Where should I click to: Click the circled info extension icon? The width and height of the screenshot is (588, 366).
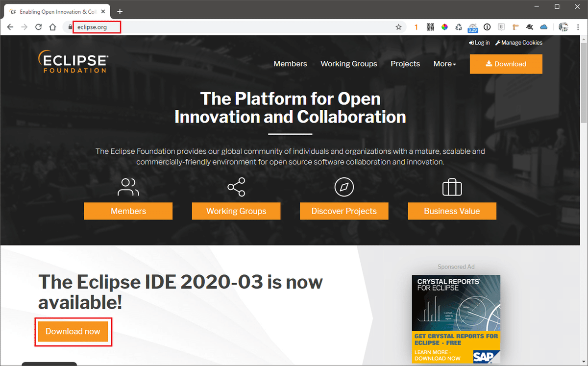click(487, 27)
